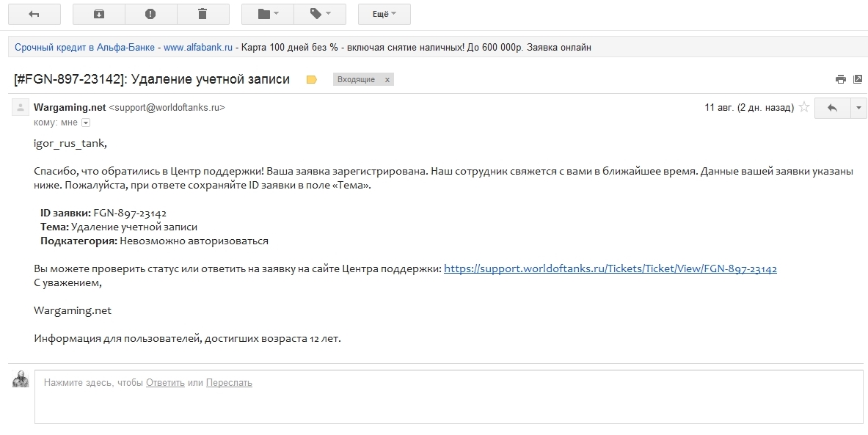Viewport: 868px width, 435px height.
Task: Open email in new window
Action: click(857, 79)
